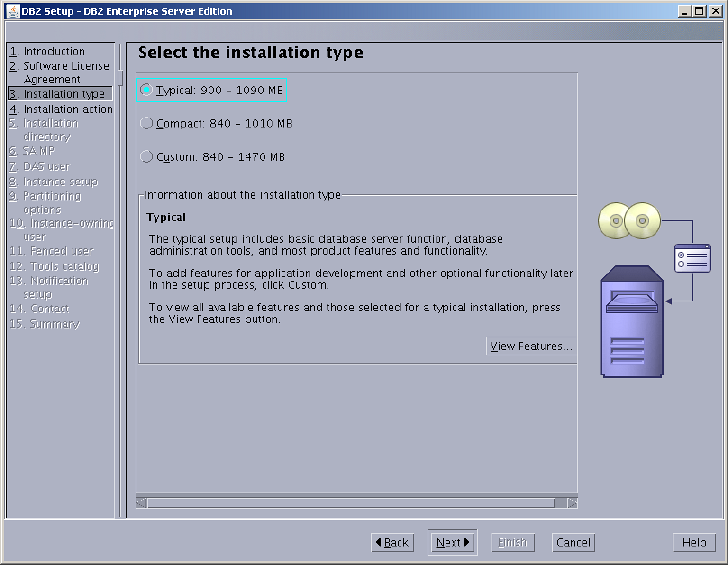Image resolution: width=728 pixels, height=565 pixels.
Task: Click the installation CDs graphic
Action: coord(629,220)
